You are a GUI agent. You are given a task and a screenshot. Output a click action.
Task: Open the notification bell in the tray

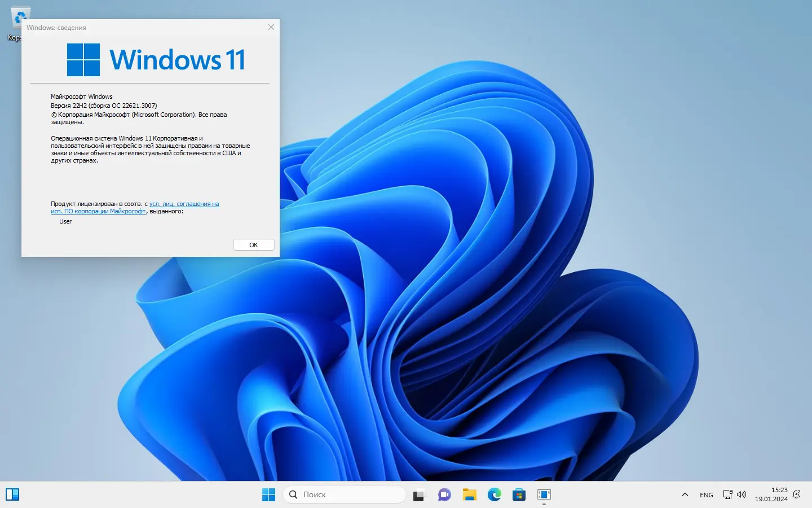[797, 495]
